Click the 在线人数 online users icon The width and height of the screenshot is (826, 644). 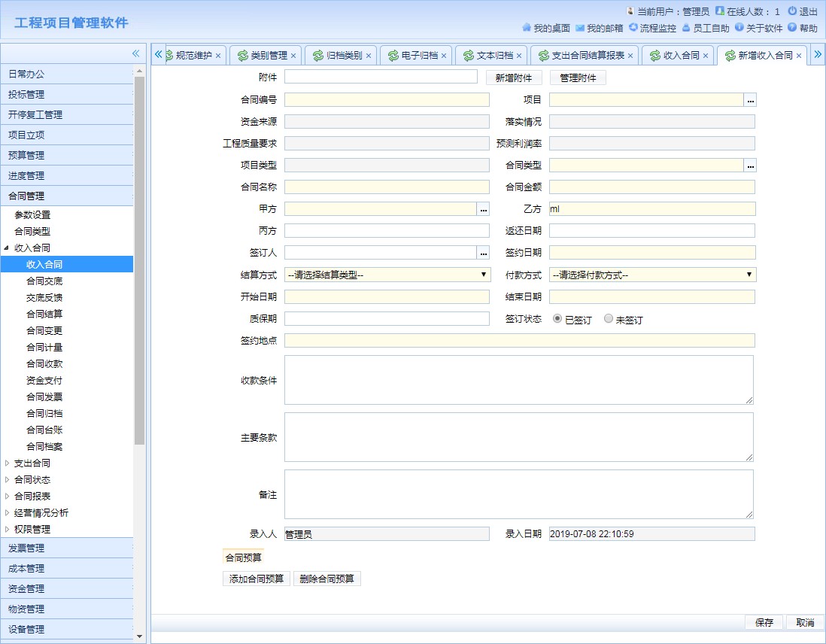point(719,11)
